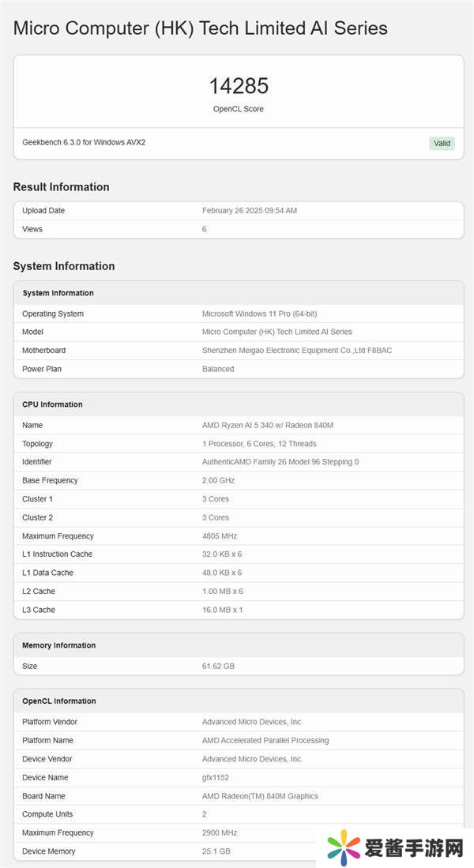Image resolution: width=474 pixels, height=868 pixels.
Task: Click the green Valid badge
Action: click(x=442, y=143)
